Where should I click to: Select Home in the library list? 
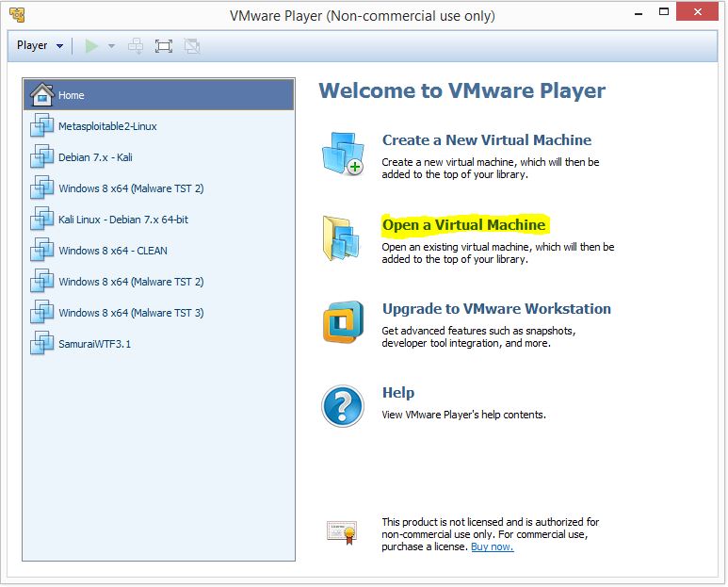coord(159,95)
